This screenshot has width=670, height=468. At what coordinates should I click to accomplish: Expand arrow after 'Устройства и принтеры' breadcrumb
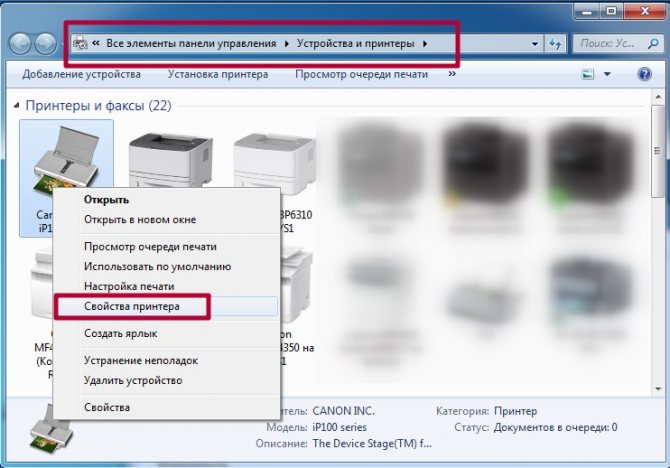pos(425,44)
